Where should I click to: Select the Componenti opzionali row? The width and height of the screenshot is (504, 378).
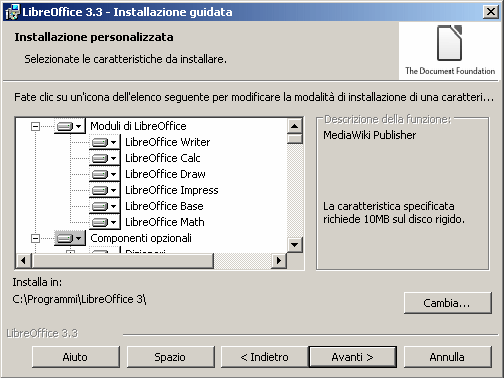(x=141, y=238)
